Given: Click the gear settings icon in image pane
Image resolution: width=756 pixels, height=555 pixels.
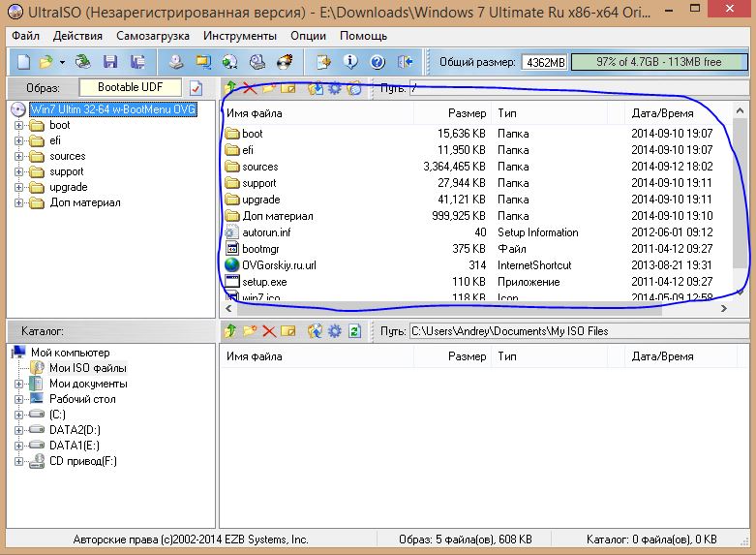Looking at the screenshot, I should [x=335, y=88].
